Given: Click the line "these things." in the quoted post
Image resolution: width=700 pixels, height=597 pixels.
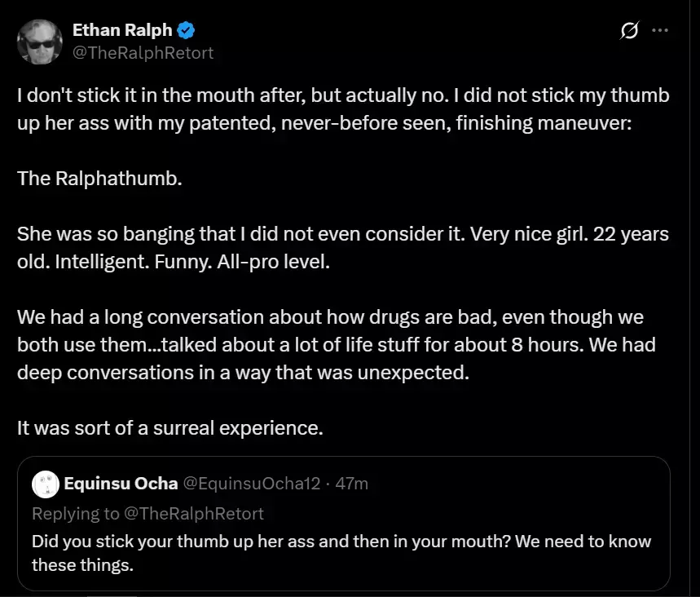Looking at the screenshot, I should point(82,565).
